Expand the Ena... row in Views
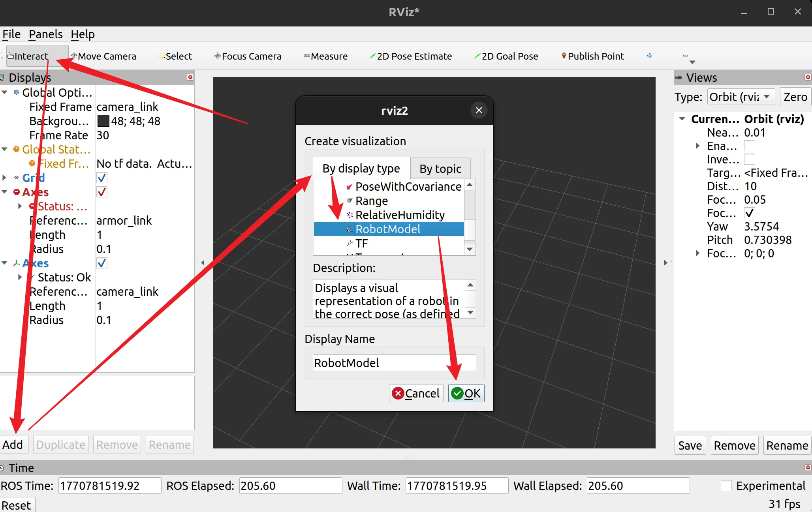812x512 pixels. [698, 146]
